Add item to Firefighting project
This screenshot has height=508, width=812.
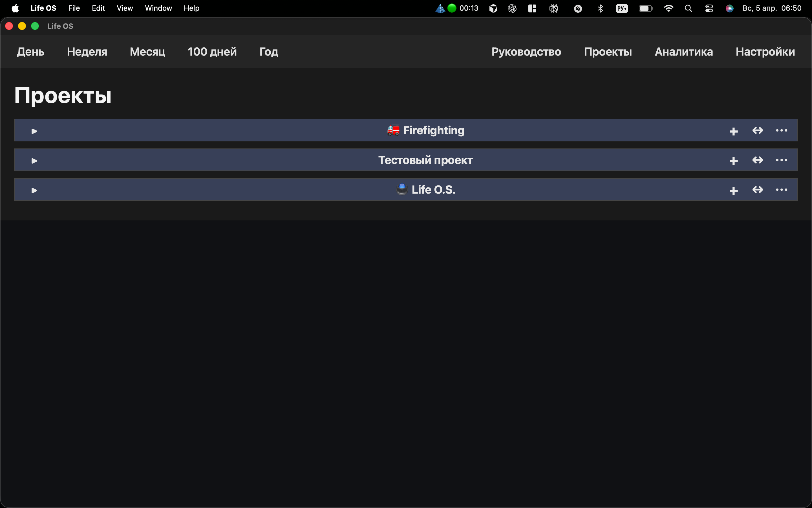734,131
